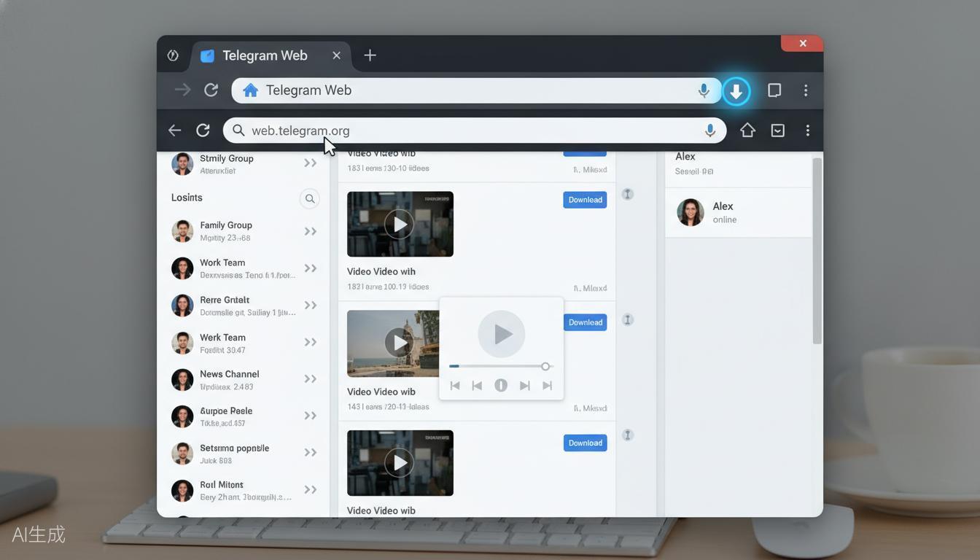Expand the Surpoe Reele chevrons
Image resolution: width=980 pixels, height=560 pixels.
311,416
